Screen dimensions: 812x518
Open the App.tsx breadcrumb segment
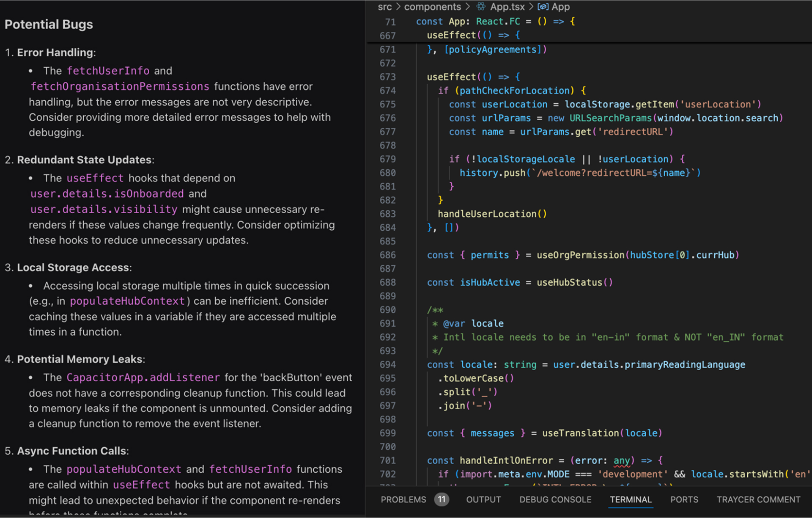[507, 7]
